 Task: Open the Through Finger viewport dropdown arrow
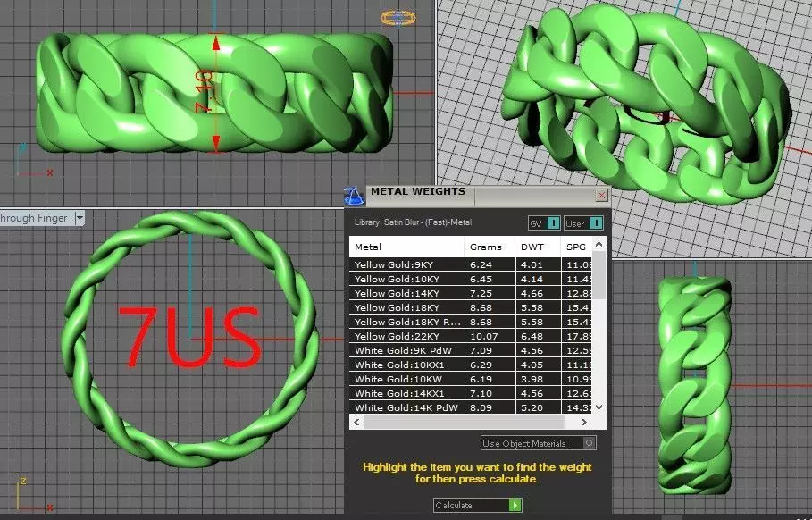point(80,218)
